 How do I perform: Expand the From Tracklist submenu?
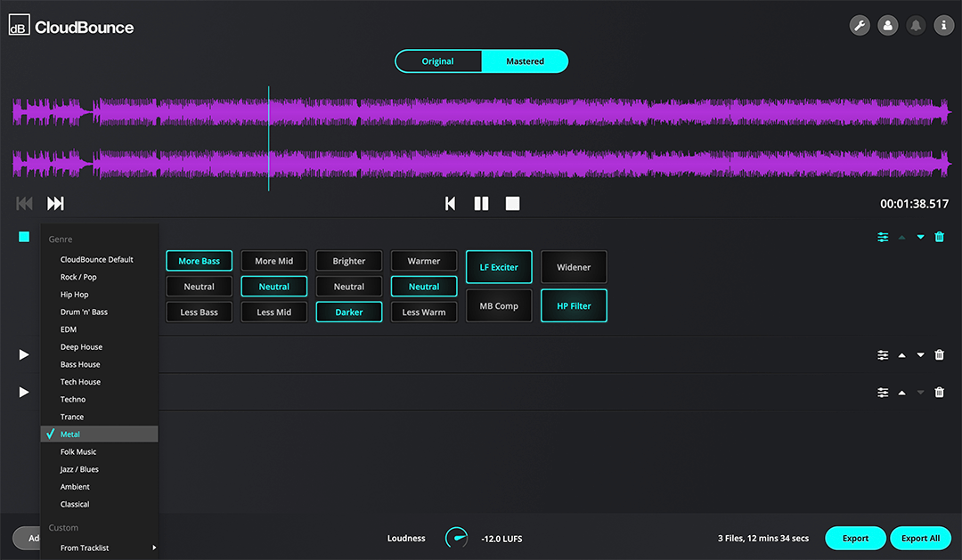point(98,548)
